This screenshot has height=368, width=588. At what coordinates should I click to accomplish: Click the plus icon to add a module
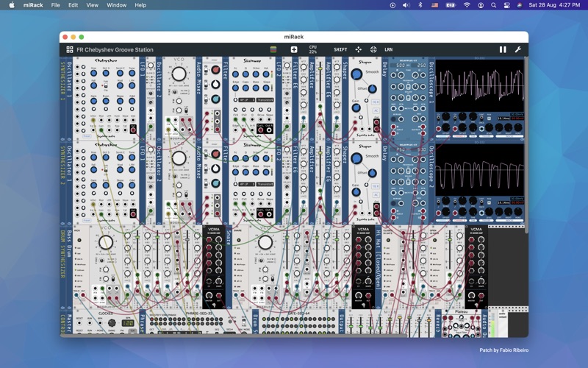(x=294, y=49)
